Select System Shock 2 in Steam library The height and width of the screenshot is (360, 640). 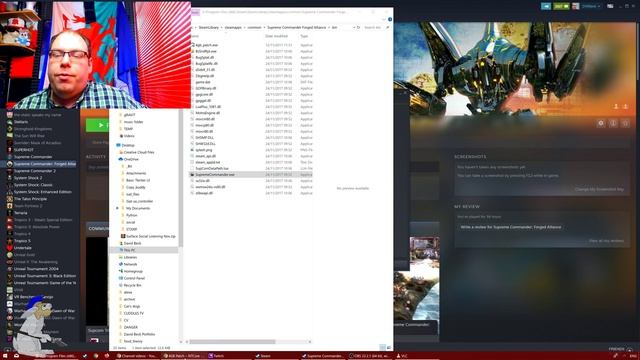[x=28, y=178]
